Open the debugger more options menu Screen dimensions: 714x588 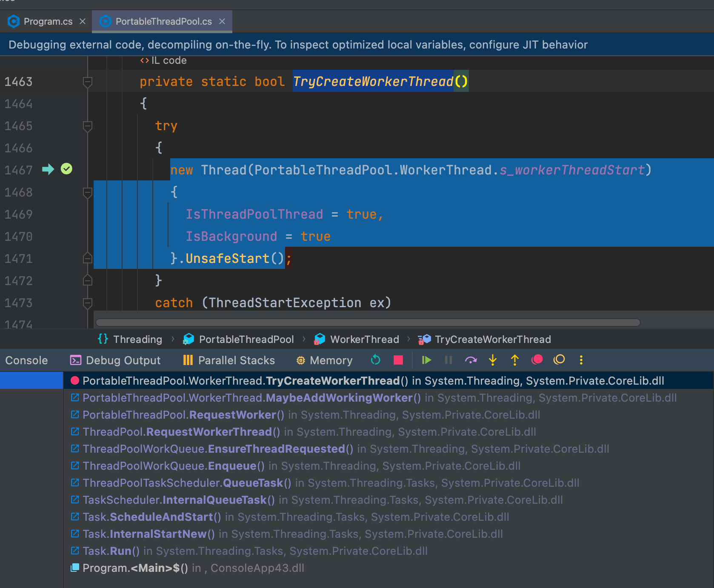pyautogui.click(x=581, y=360)
